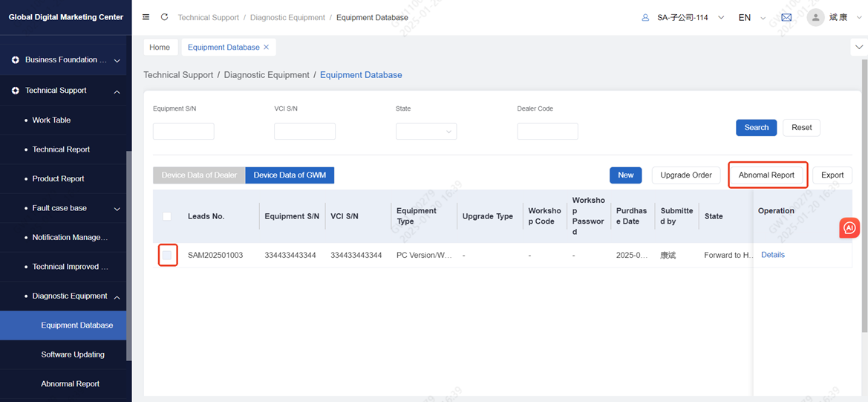
Task: Expand the Fault case base submenu
Action: [117, 209]
